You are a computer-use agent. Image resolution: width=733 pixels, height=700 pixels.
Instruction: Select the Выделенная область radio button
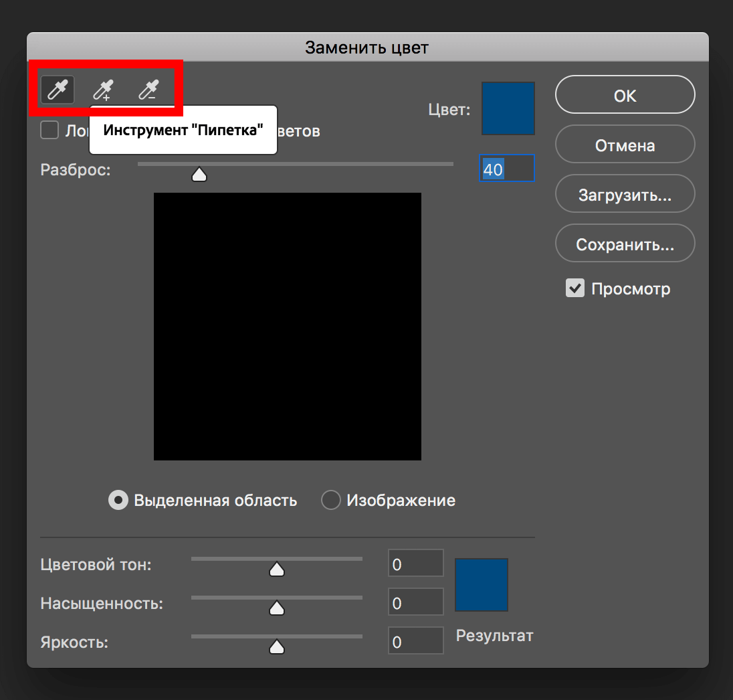(x=118, y=500)
